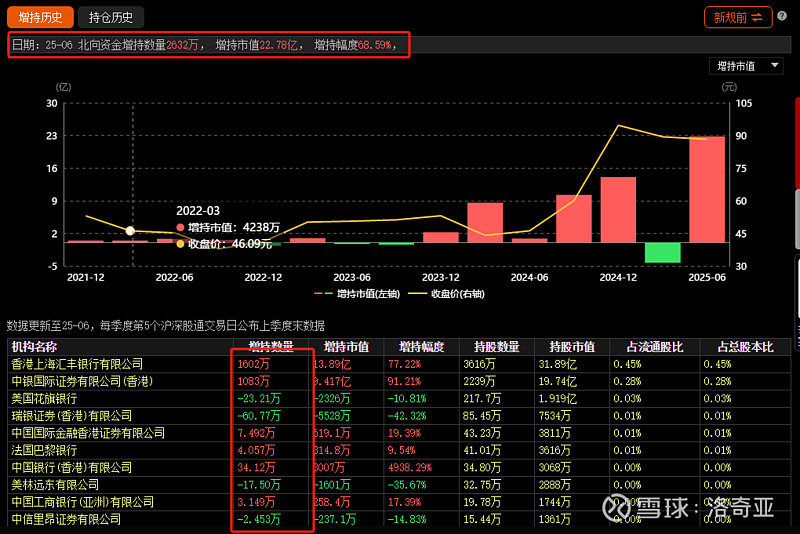Sort by the 持股市值 column header
800x534 pixels.
point(571,347)
